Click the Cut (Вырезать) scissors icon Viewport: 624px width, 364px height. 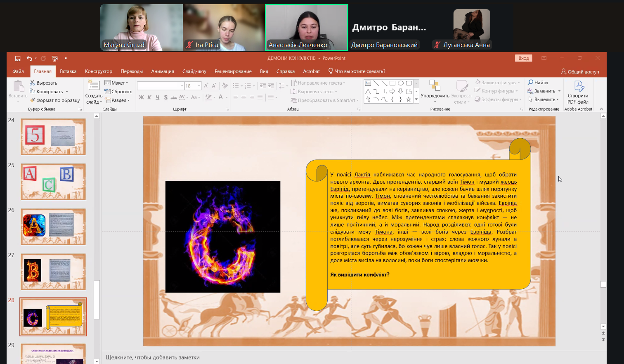32,83
